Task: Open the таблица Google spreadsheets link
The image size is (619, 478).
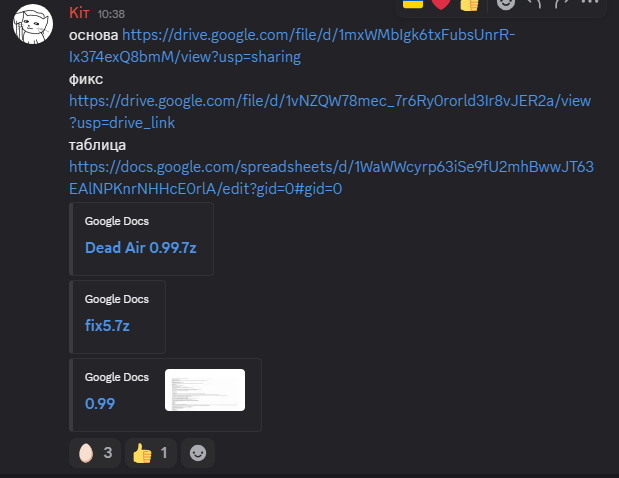Action: [331, 178]
